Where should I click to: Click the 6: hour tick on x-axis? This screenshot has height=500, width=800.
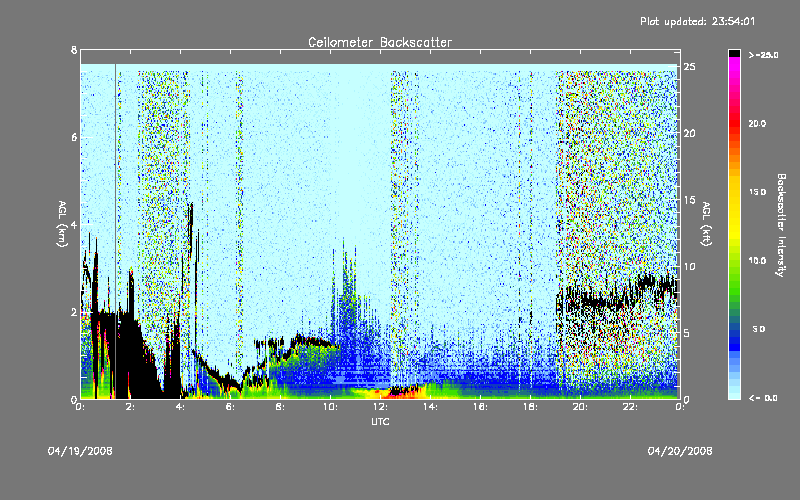tap(231, 407)
